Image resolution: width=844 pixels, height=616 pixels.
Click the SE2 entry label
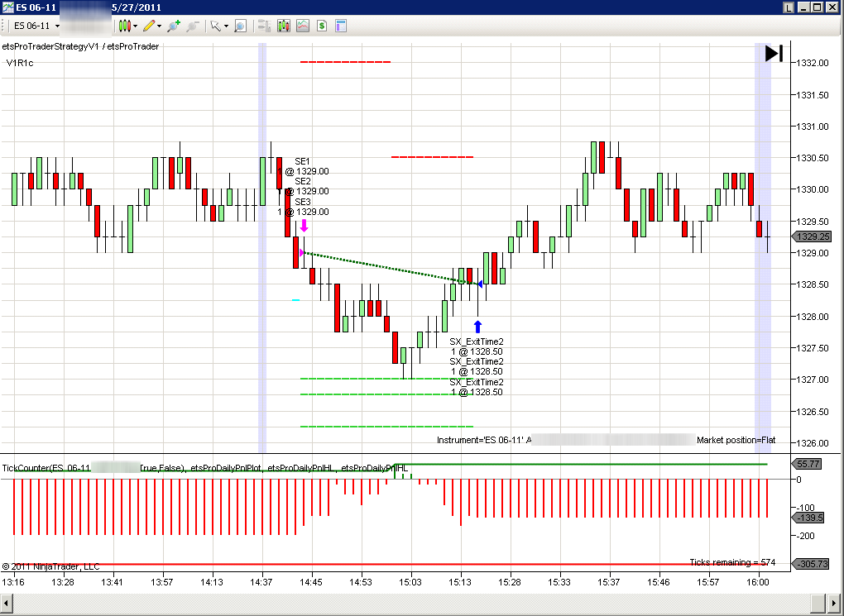pos(303,181)
